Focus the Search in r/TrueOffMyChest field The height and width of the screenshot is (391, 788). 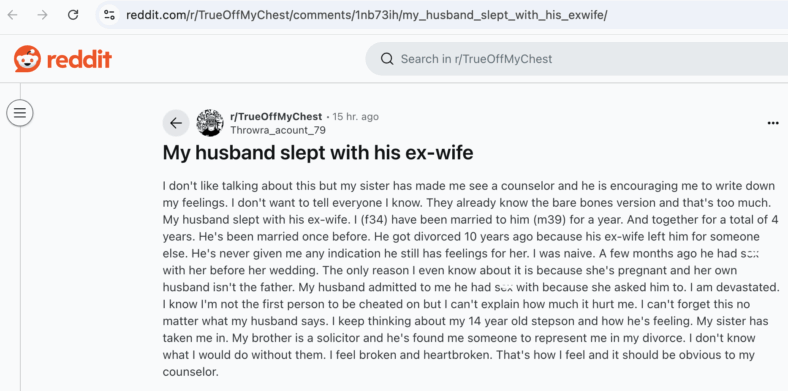click(x=576, y=59)
